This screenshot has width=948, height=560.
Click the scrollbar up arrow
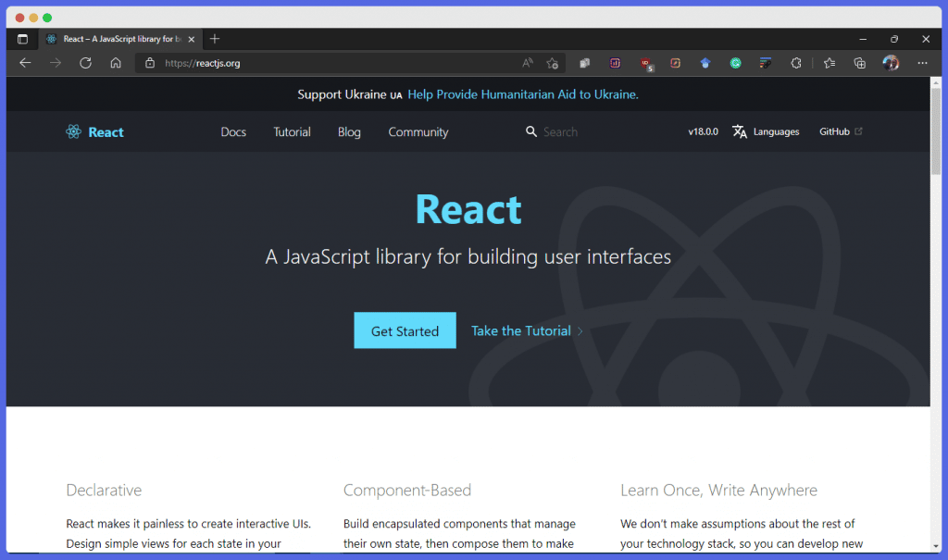(x=936, y=82)
